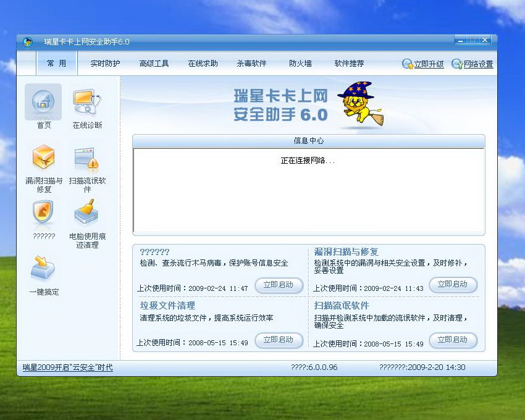Viewport: 525px width, 420px height.
Task: Click 立即启动 for 漏洞扫描与修复
Action: 453,285
